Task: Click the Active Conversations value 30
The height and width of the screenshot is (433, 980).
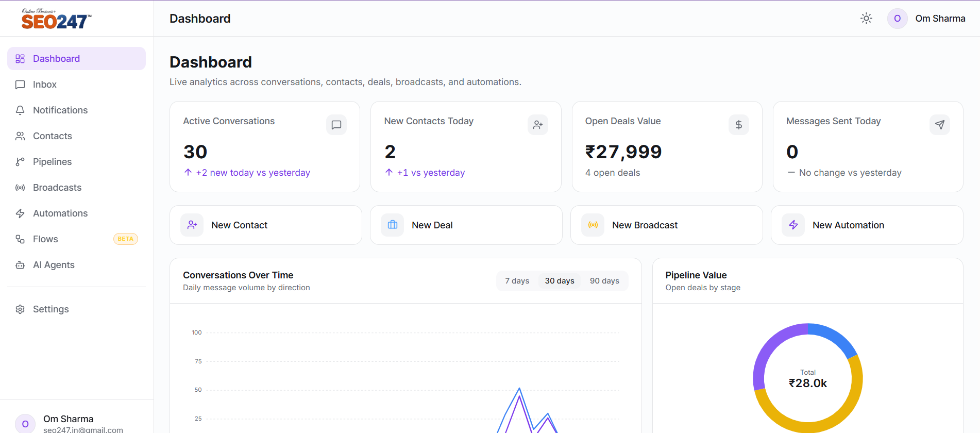Action: click(195, 152)
